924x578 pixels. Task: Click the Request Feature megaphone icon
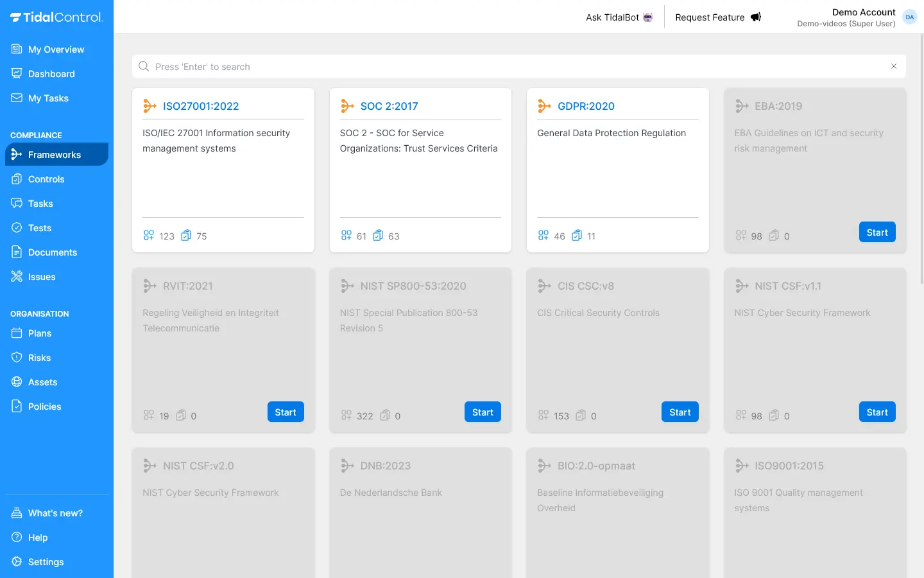tap(756, 17)
